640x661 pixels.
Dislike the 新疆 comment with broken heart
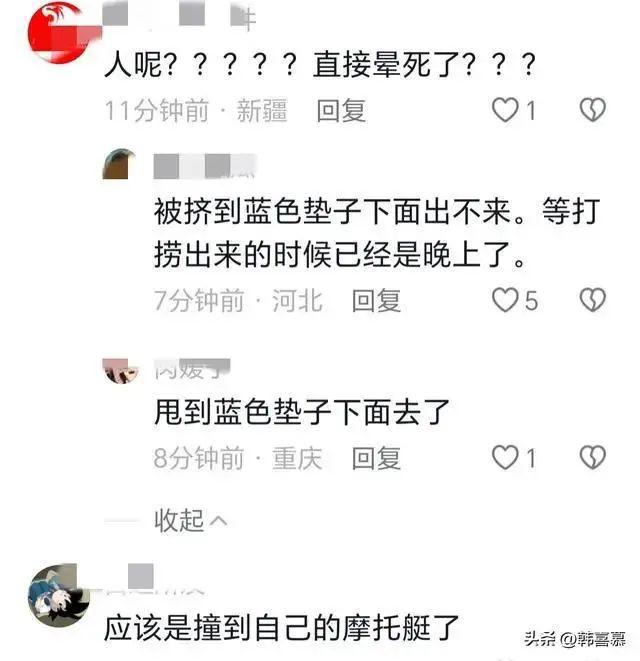[593, 110]
